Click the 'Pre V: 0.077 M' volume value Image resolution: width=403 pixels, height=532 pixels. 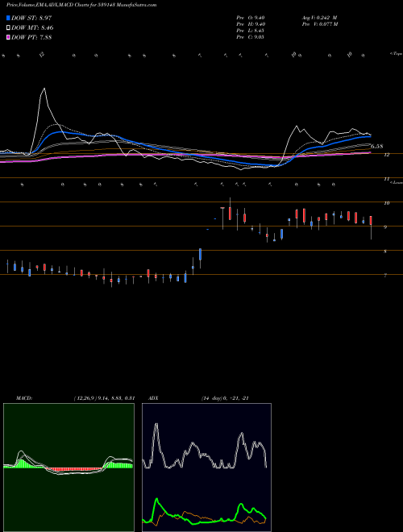tap(319, 24)
